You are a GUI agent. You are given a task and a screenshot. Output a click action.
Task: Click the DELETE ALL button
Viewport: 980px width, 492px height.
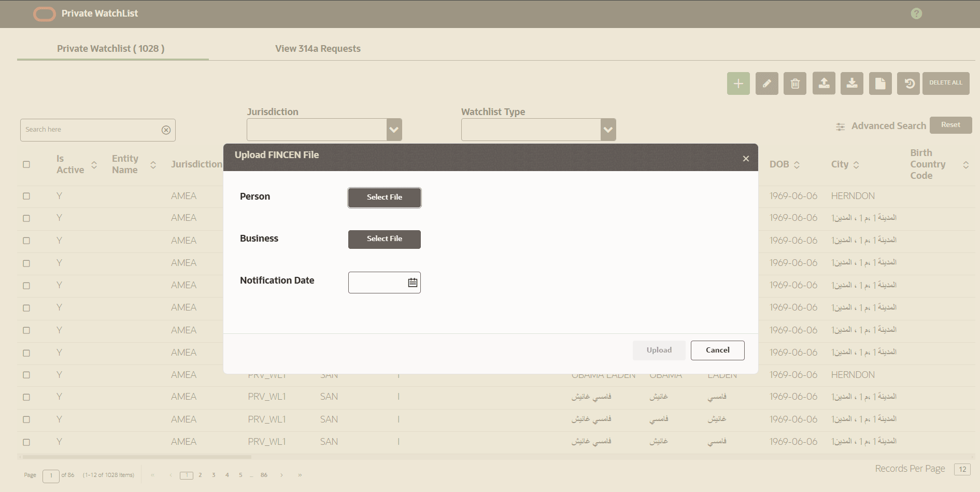[x=946, y=83]
